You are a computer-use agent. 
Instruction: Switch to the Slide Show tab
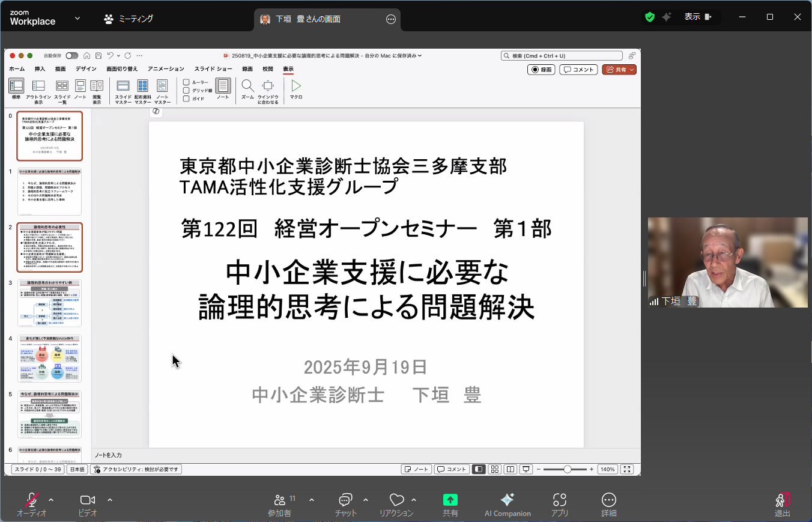pos(213,69)
